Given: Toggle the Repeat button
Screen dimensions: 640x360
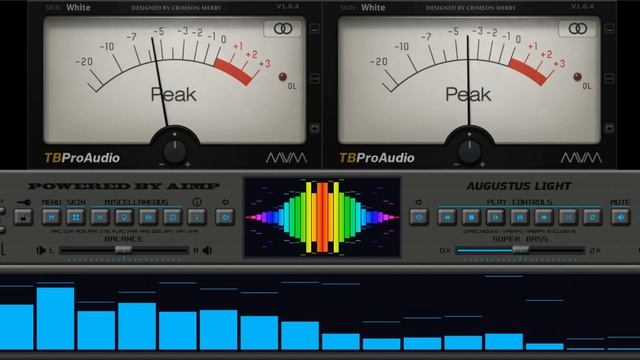Looking at the screenshot, I should pos(592,217).
